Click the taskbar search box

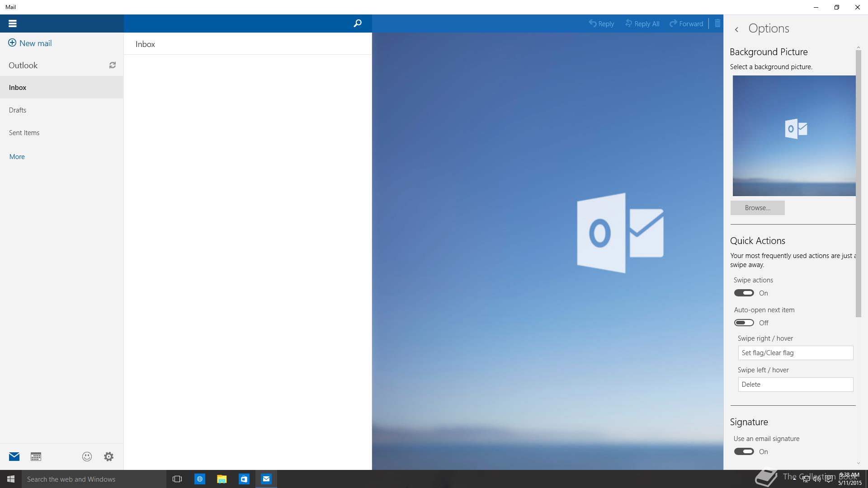coord(94,479)
